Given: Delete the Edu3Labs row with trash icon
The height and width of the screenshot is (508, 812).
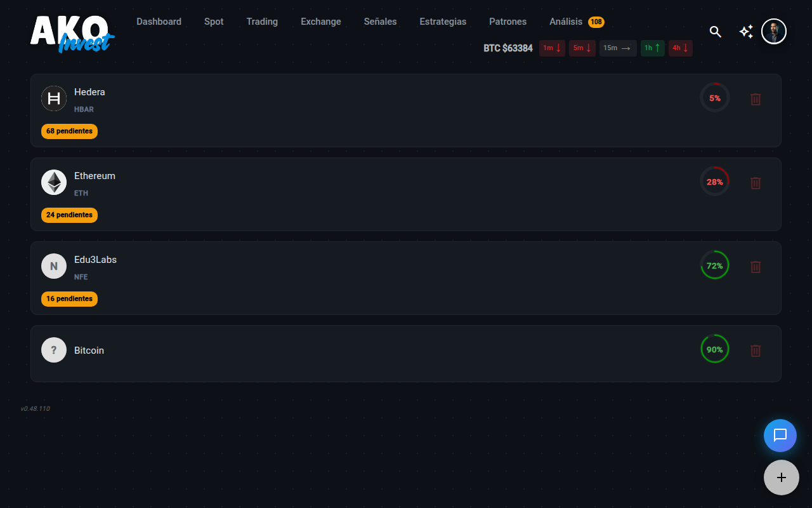Looking at the screenshot, I should tap(756, 267).
